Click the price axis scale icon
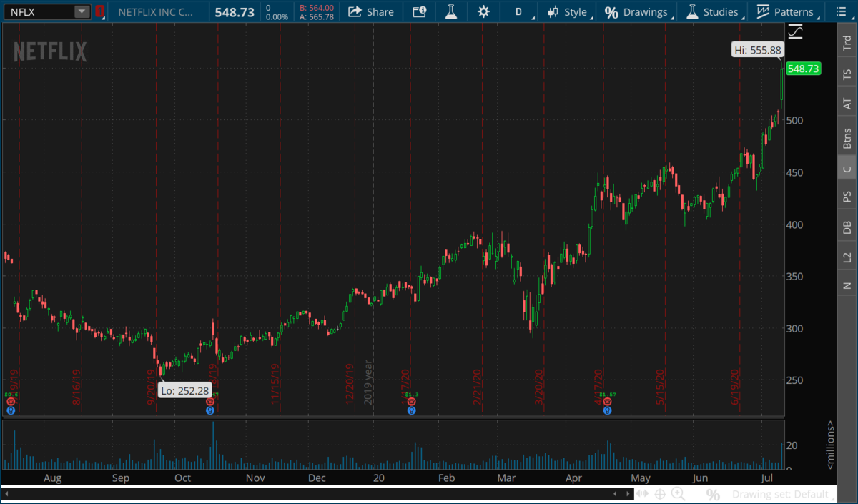858x504 pixels. click(x=796, y=31)
